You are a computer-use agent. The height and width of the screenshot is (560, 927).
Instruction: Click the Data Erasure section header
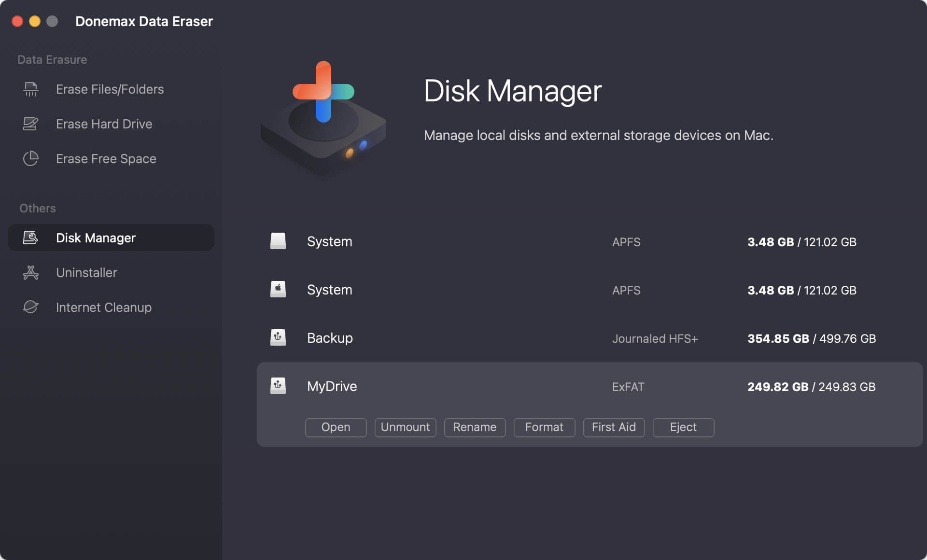click(x=52, y=59)
